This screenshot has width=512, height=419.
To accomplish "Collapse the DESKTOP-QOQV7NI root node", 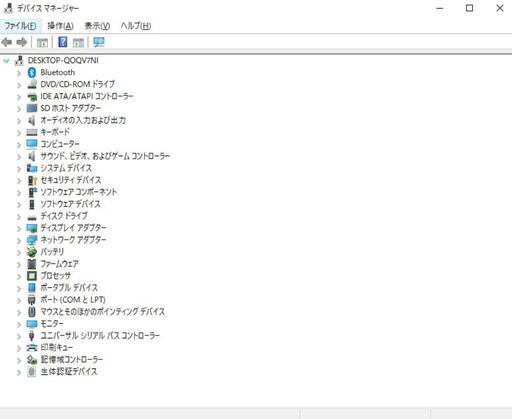I will tap(6, 60).
